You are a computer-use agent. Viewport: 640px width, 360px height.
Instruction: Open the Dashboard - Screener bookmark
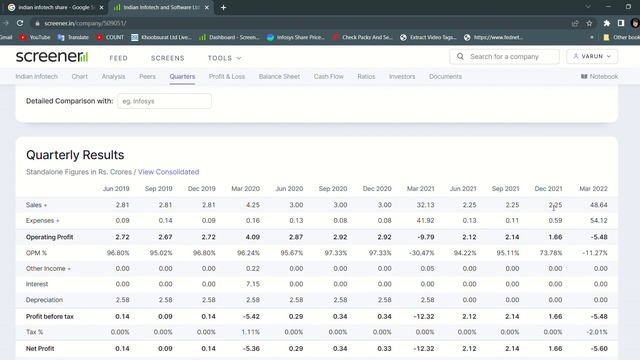coord(229,37)
